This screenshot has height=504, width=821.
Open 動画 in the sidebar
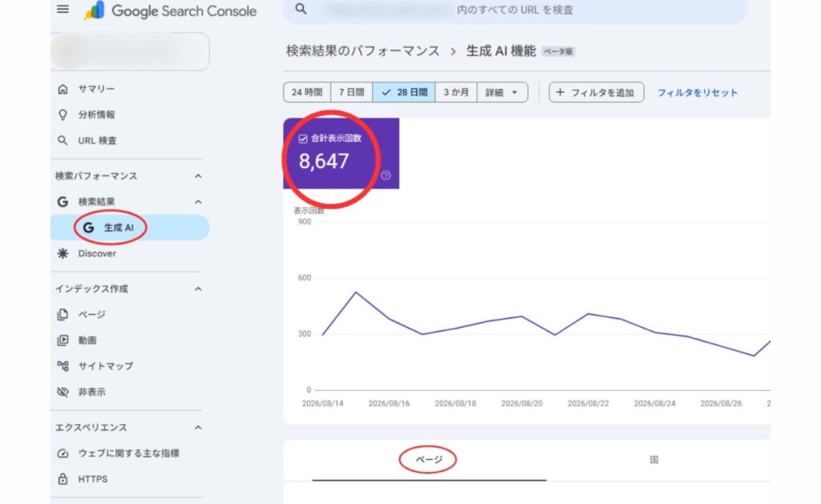(x=87, y=341)
